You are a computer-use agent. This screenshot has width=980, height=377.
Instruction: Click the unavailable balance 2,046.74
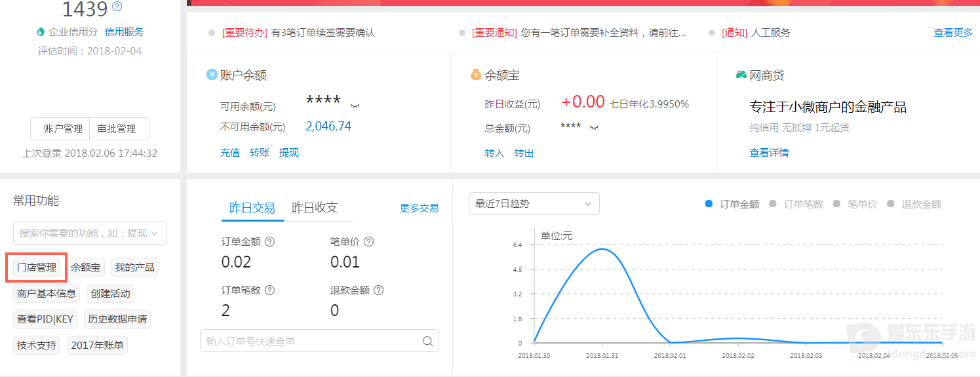[x=328, y=127]
